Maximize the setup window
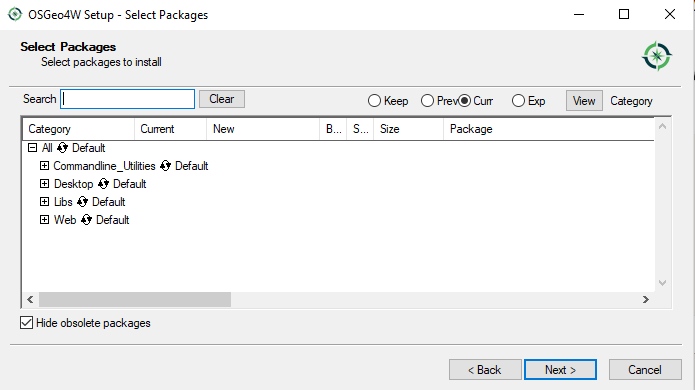695x390 pixels. click(624, 14)
